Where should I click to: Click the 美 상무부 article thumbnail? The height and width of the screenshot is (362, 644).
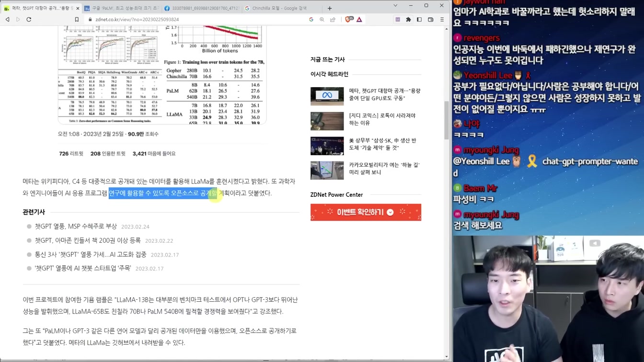coord(327,146)
